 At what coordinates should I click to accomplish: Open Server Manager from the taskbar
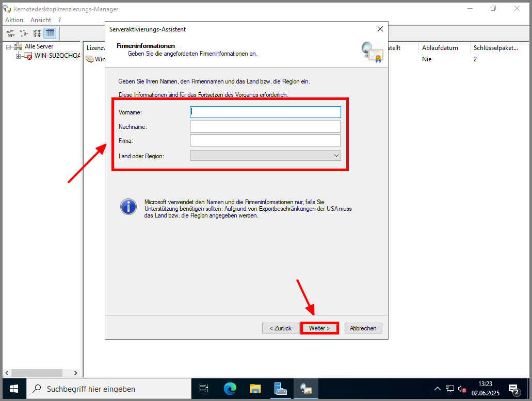point(281,389)
